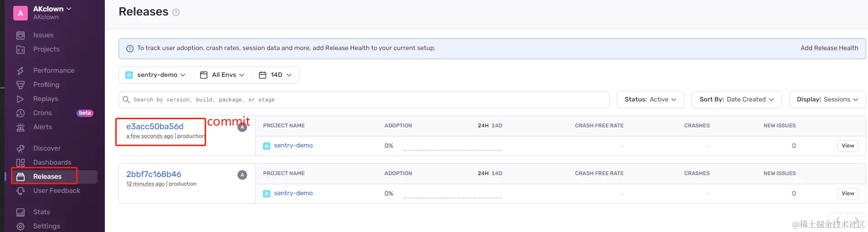
Task: Click the Dashboards grid icon
Action: 21,162
